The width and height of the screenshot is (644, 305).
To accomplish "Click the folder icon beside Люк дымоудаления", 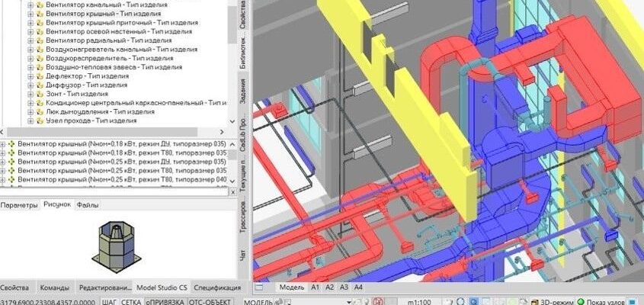I will click(x=39, y=111).
